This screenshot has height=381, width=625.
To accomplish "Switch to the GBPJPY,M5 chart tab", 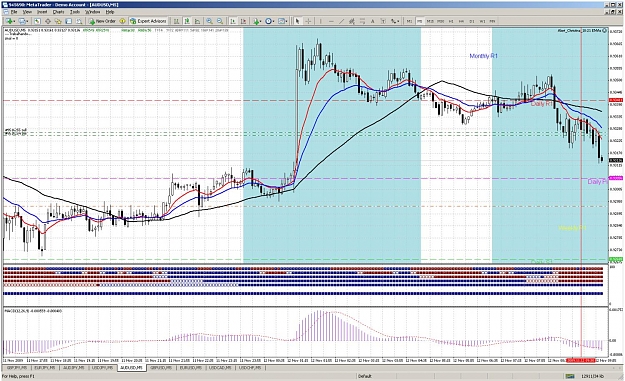I will (x=16, y=368).
